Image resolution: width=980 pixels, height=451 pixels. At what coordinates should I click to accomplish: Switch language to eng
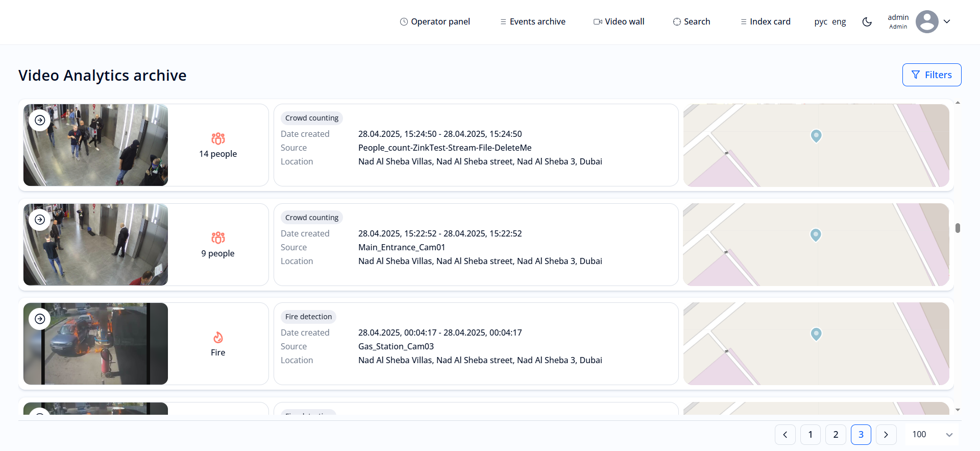pos(839,21)
